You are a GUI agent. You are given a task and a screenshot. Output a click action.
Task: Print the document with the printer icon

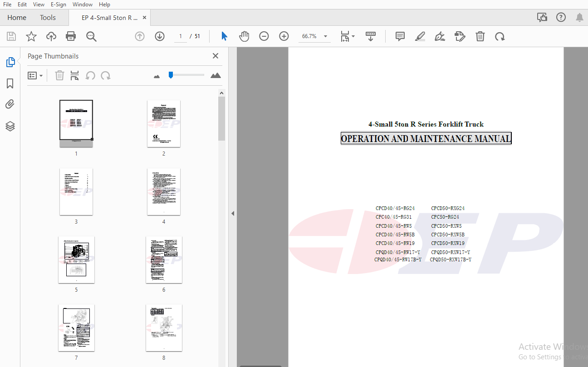(71, 36)
